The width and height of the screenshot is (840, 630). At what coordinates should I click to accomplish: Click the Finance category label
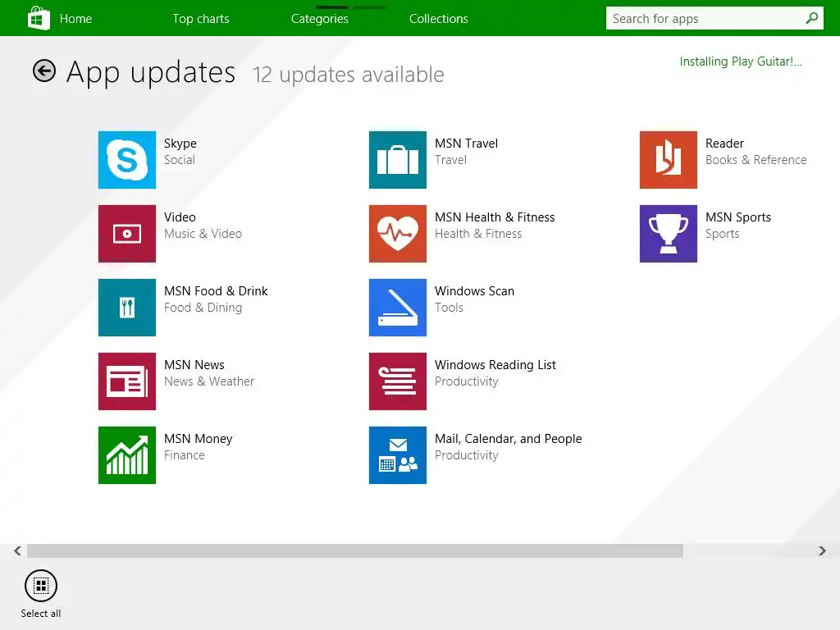click(185, 455)
